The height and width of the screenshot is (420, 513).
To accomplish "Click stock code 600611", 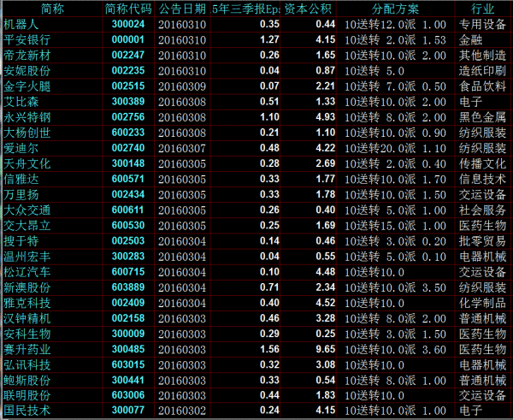I will 128,210.
